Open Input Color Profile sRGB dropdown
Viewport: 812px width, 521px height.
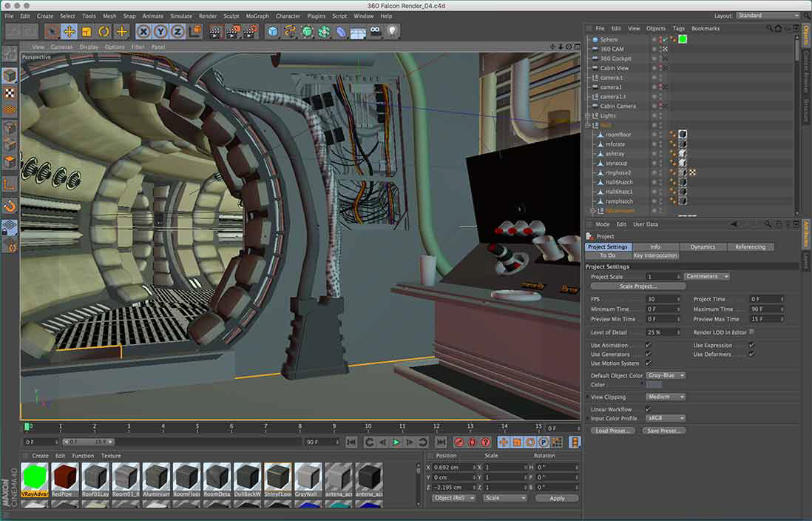[x=666, y=418]
